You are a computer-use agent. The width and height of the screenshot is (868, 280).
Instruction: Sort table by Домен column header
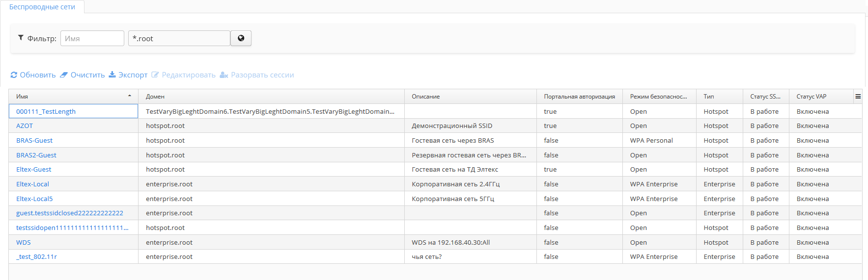[155, 97]
